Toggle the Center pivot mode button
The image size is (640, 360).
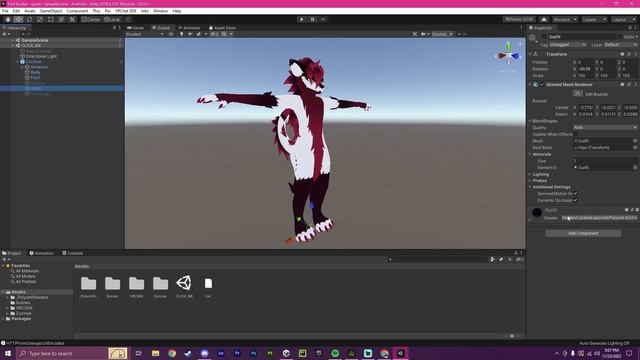(91, 19)
